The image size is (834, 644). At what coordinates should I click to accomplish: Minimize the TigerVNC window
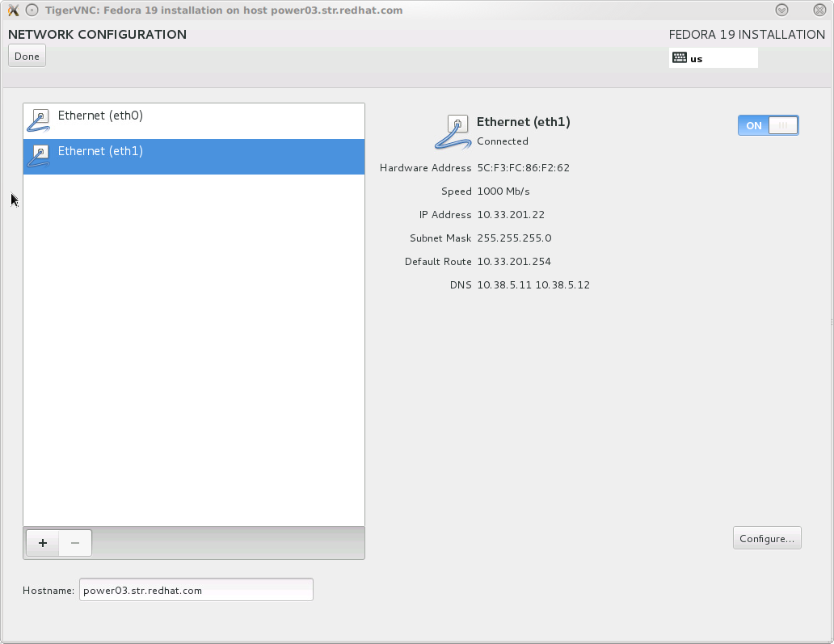point(782,11)
